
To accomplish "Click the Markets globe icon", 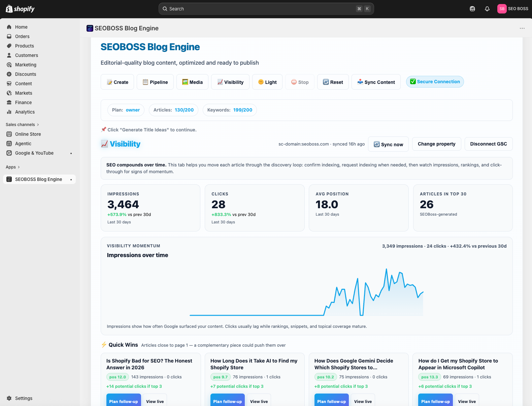I will (x=9, y=93).
